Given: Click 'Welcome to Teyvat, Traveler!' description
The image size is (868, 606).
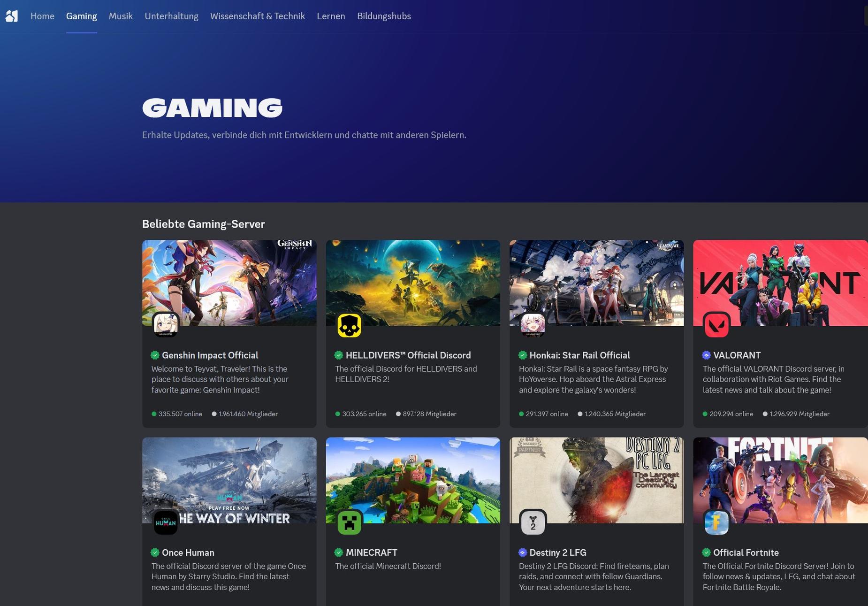Looking at the screenshot, I should 220,379.
